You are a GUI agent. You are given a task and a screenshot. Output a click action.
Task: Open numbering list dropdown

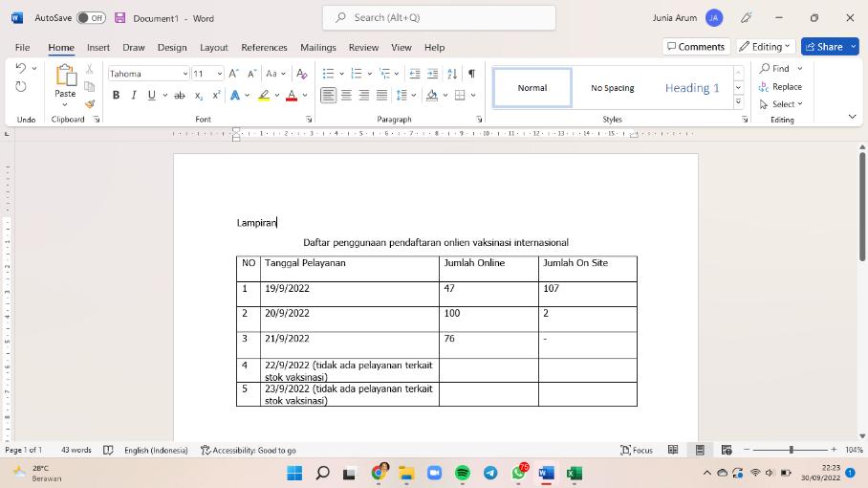pos(369,74)
